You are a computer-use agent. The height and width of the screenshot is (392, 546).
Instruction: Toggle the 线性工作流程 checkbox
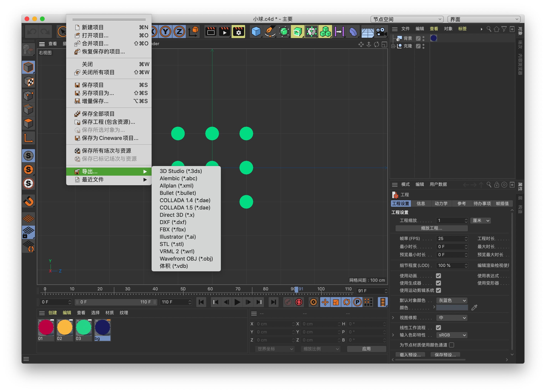coord(438,328)
